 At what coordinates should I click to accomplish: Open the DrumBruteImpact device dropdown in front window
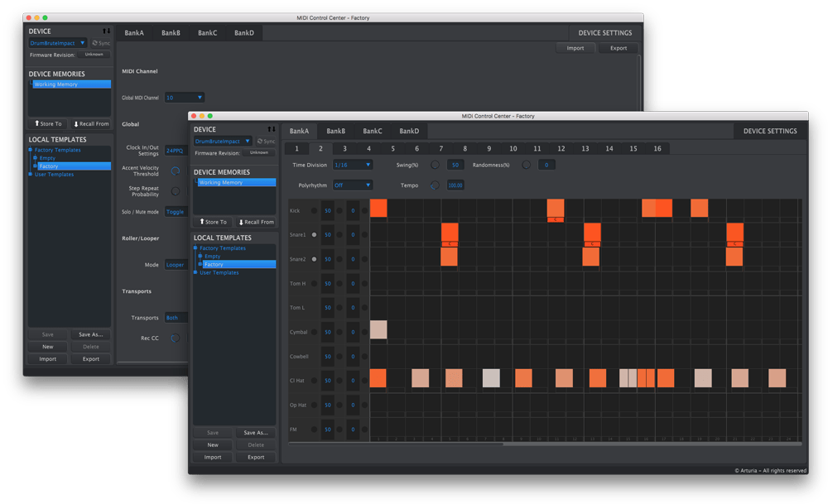coord(222,142)
